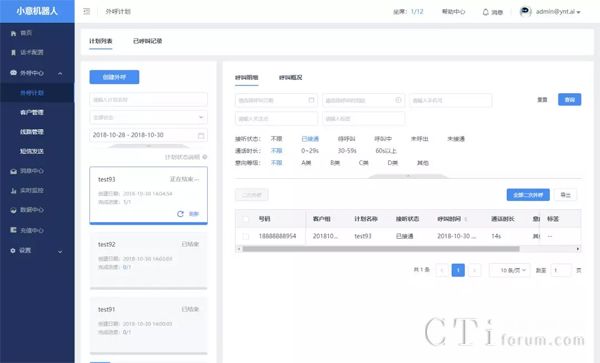
Task: Switch to the 呼叫概况 tab
Action: [290, 78]
